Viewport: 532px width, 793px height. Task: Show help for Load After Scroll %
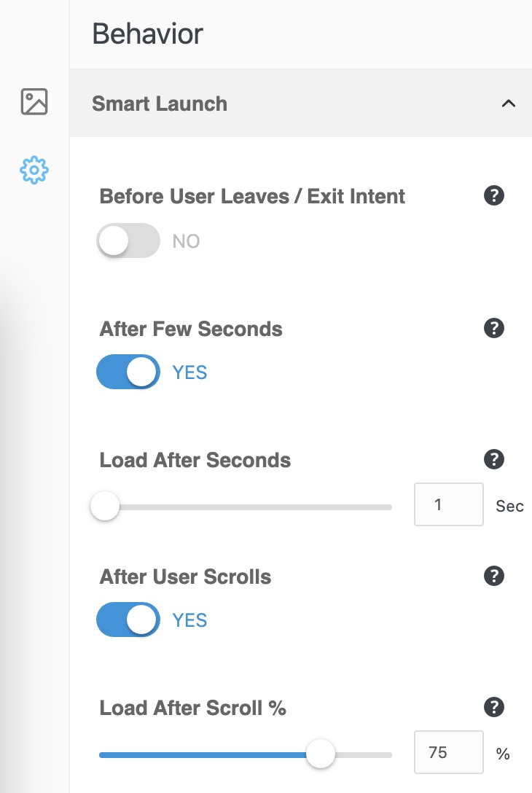click(x=494, y=707)
